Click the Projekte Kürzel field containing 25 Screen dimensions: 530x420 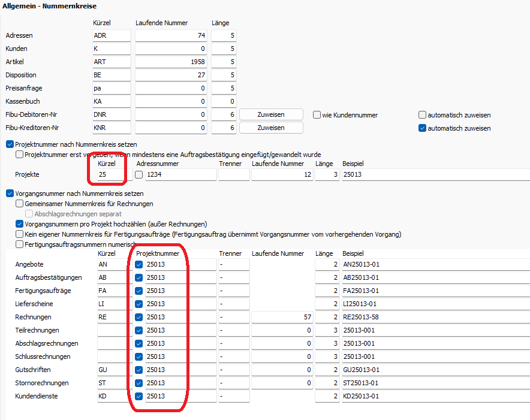pos(110,175)
